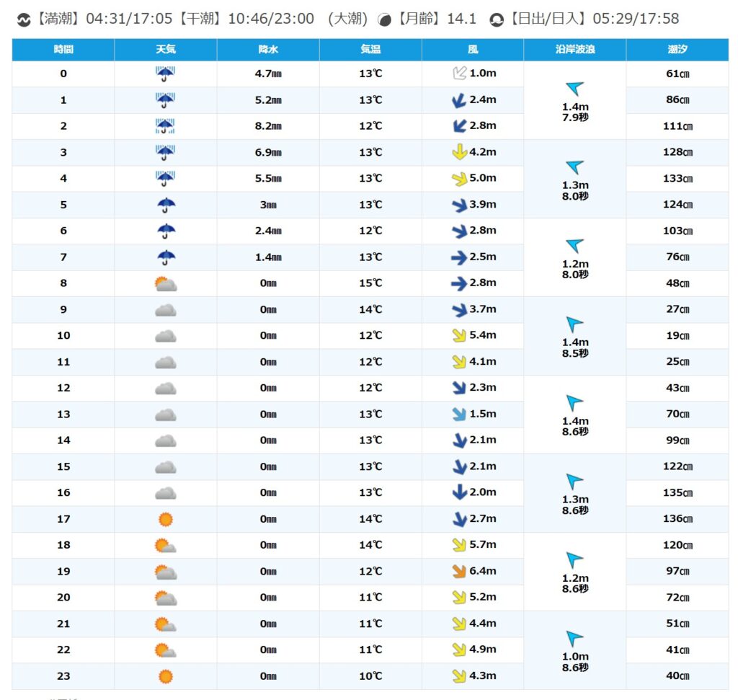Click the 降水 column header
This screenshot has height=700, width=738.
click(x=268, y=50)
